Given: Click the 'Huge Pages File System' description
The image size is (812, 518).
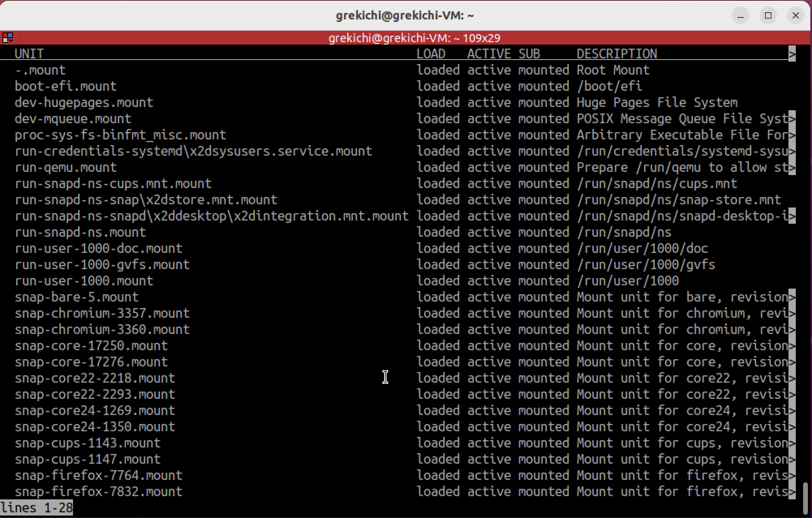Looking at the screenshot, I should click(657, 103).
